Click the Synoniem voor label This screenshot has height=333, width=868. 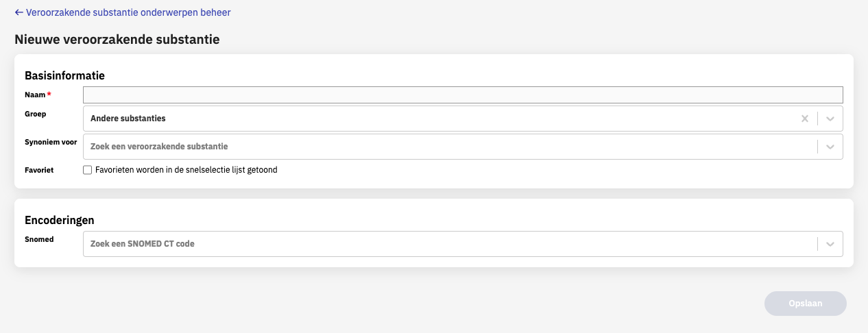tap(51, 143)
